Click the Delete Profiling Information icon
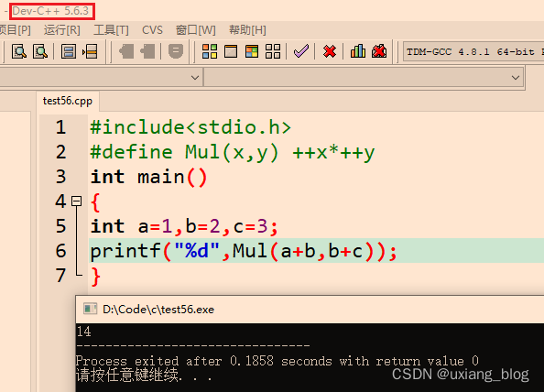 pos(379,51)
